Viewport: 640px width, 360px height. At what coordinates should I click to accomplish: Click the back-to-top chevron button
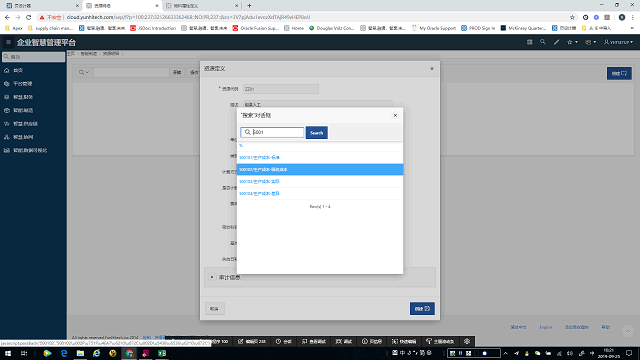click(x=628, y=331)
